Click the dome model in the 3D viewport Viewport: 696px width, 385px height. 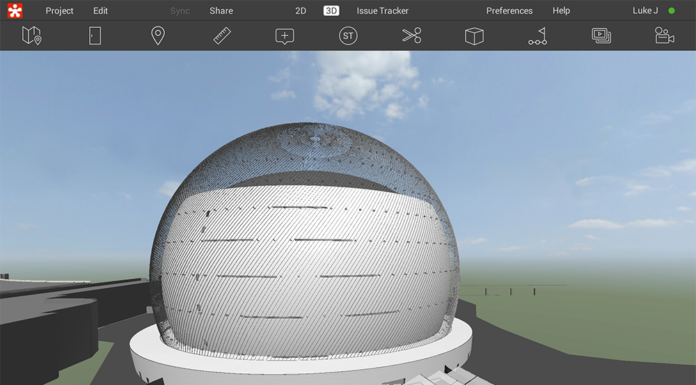tap(305, 242)
